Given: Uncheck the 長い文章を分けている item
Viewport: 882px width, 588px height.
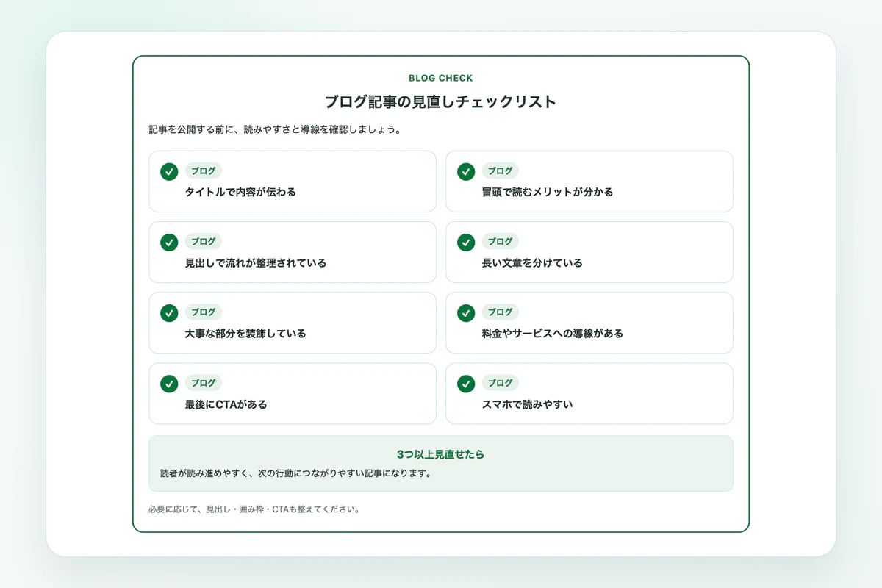Looking at the screenshot, I should (466, 243).
